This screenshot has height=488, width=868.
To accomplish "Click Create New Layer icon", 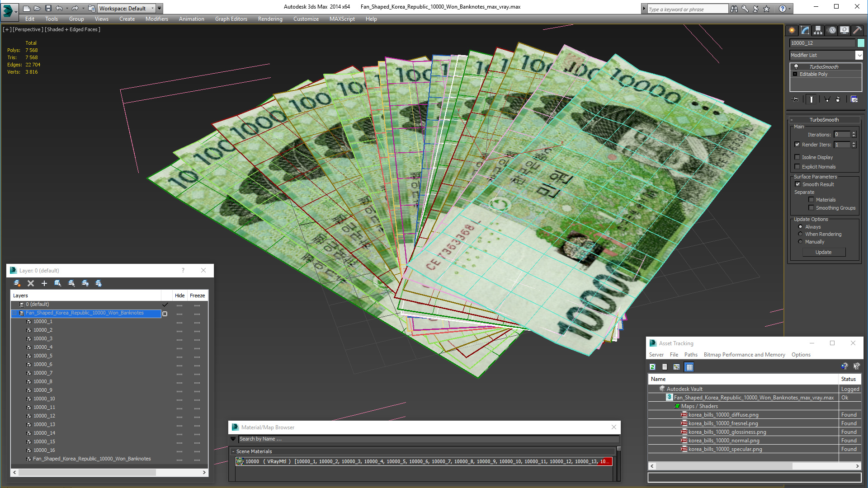I will 17,283.
